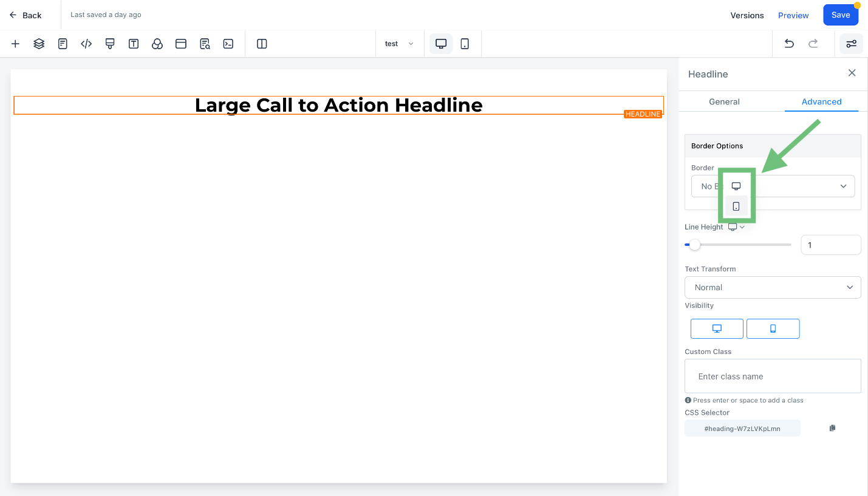Open Line Height device selector
Image resolution: width=868 pixels, height=496 pixels.
737,227
